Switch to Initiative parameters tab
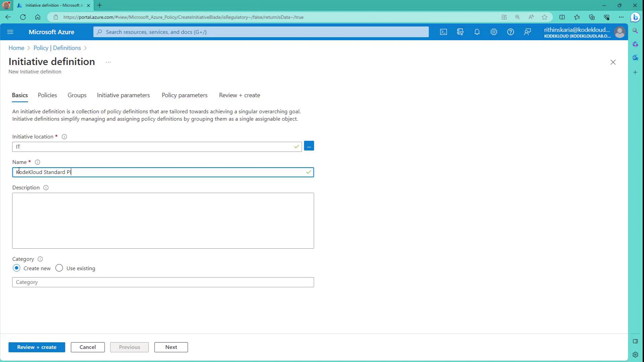Image resolution: width=644 pixels, height=362 pixels. click(x=123, y=95)
